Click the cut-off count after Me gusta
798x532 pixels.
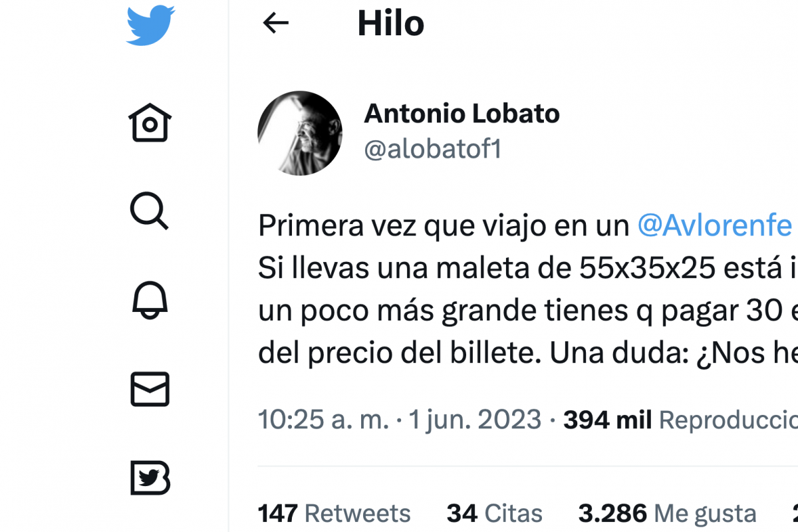[795, 513]
